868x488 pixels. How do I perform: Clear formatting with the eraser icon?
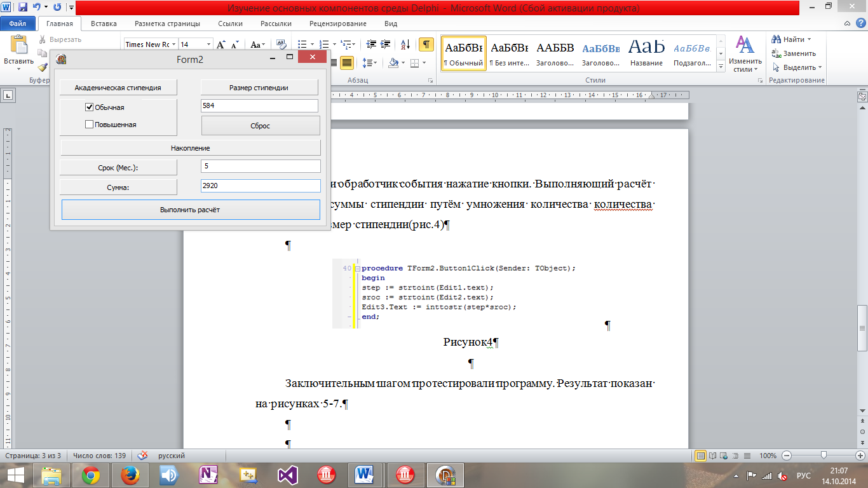pyautogui.click(x=281, y=44)
